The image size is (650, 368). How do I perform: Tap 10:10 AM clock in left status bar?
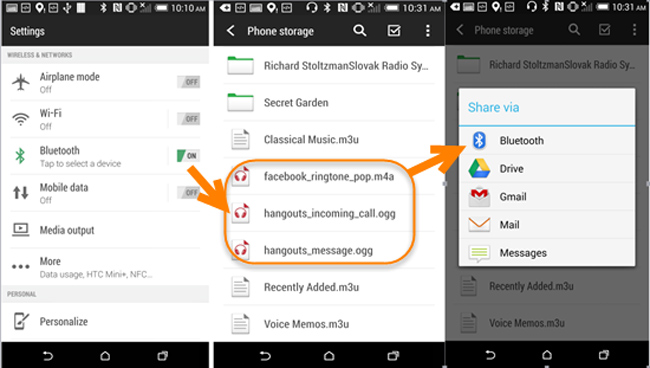189,8
